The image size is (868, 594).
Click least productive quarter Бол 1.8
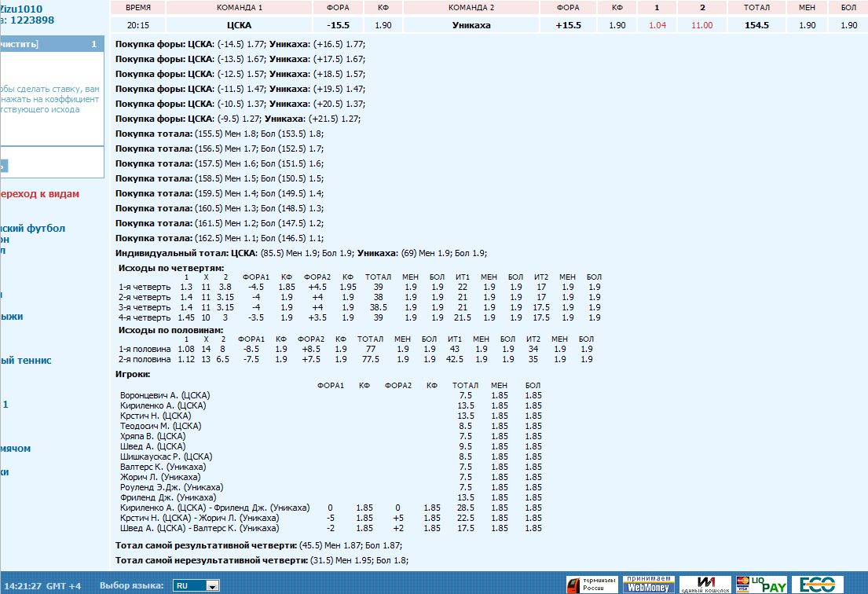click(x=393, y=560)
